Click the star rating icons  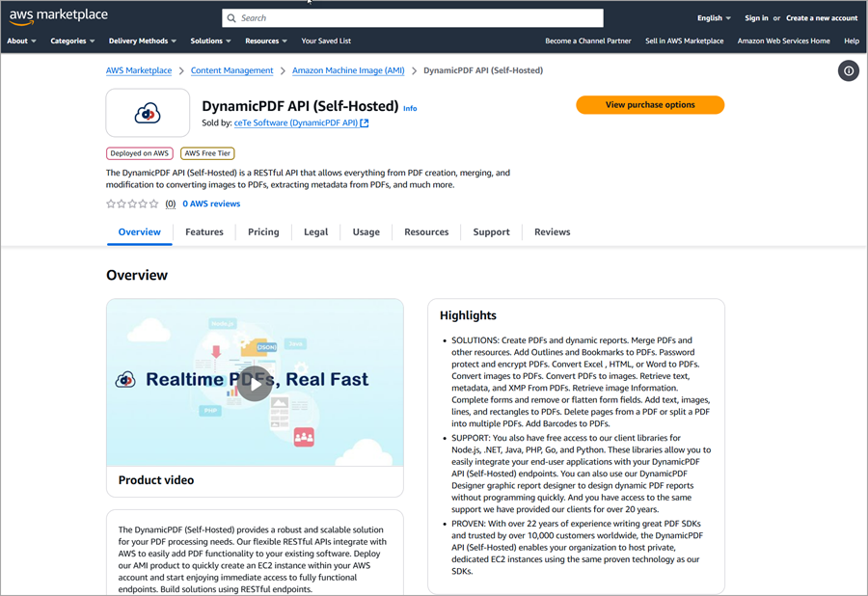tap(132, 203)
